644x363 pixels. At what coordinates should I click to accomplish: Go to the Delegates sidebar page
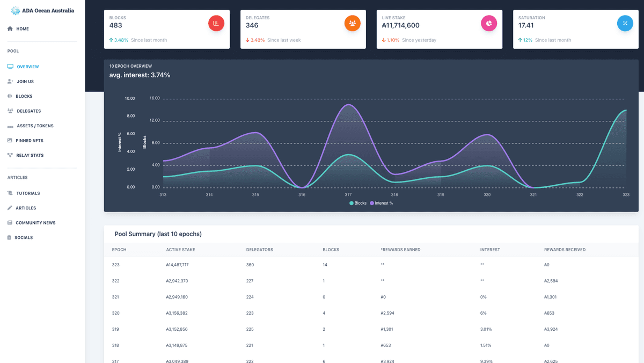coord(28,111)
